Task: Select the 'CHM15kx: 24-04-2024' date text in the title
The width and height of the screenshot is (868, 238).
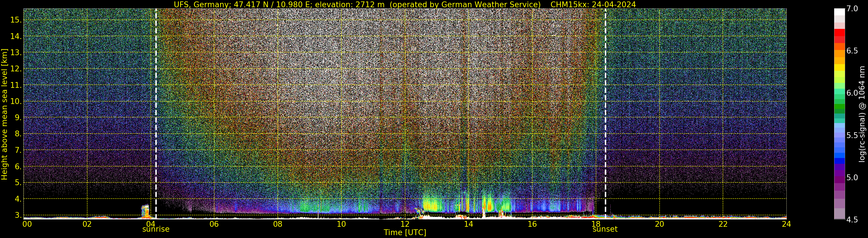Action: 593,4
